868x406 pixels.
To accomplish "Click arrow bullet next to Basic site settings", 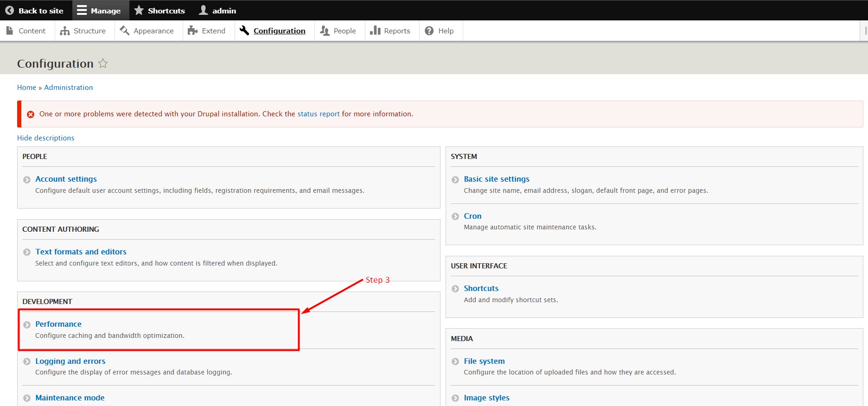I will (x=455, y=180).
